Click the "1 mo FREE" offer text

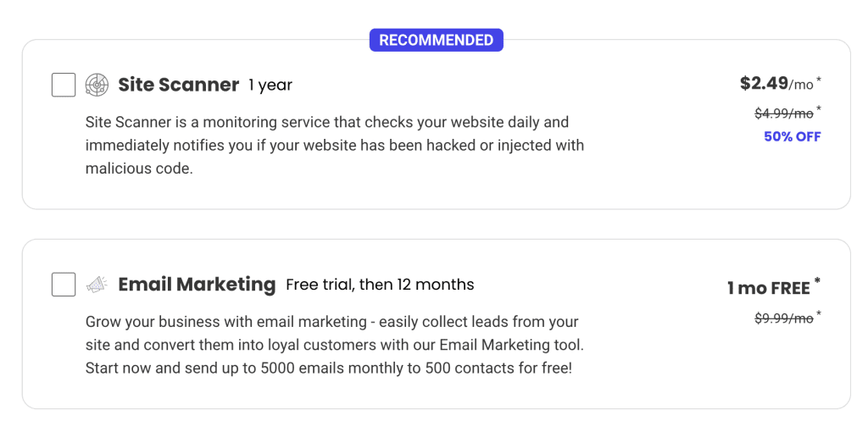[x=768, y=288]
